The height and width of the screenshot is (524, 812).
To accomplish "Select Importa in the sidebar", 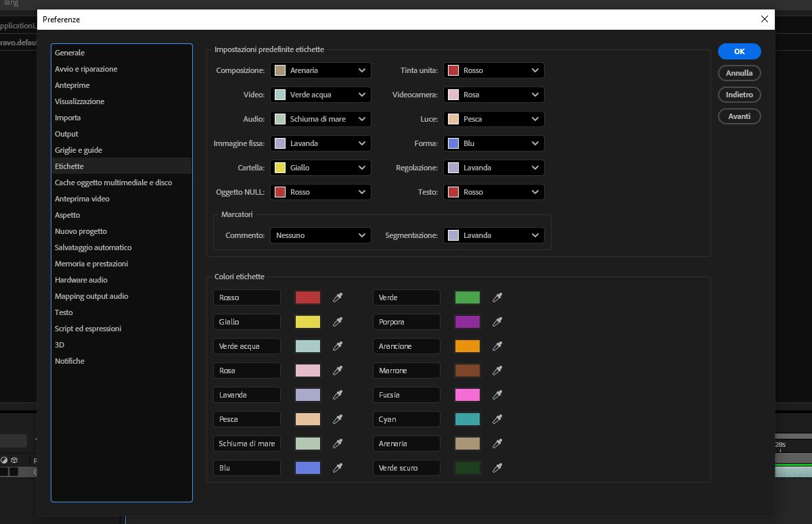I will coord(122,118).
